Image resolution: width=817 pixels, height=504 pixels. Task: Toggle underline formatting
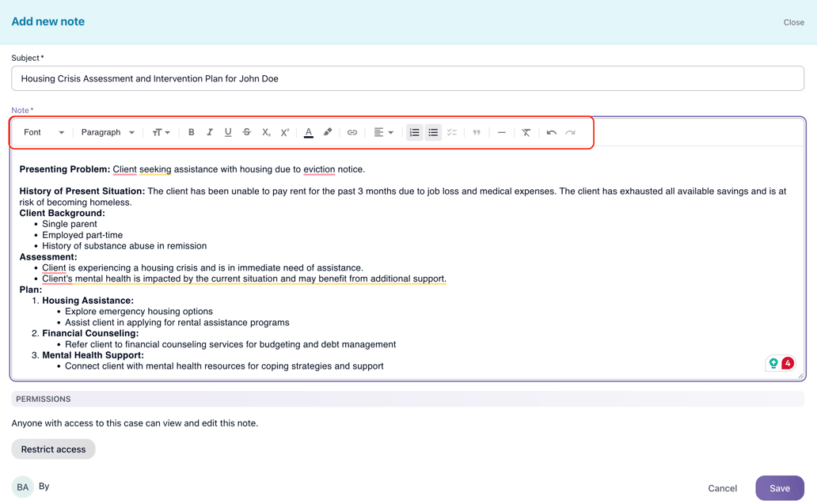click(x=228, y=132)
